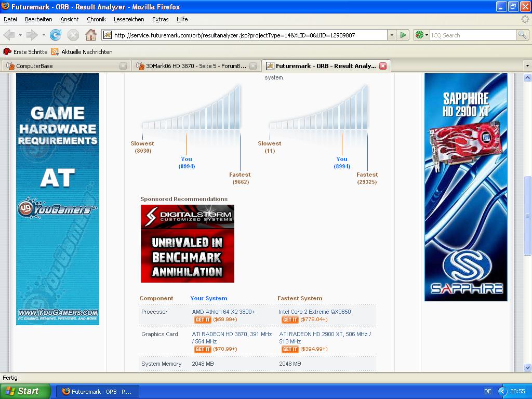This screenshot has height=399, width=532.
Task: Open the Datei menu
Action: [x=10, y=19]
